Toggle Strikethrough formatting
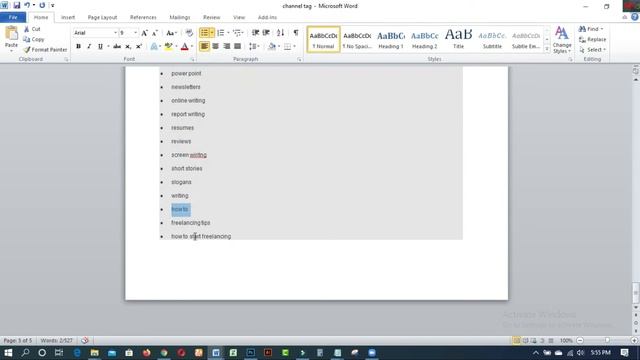 117,47
